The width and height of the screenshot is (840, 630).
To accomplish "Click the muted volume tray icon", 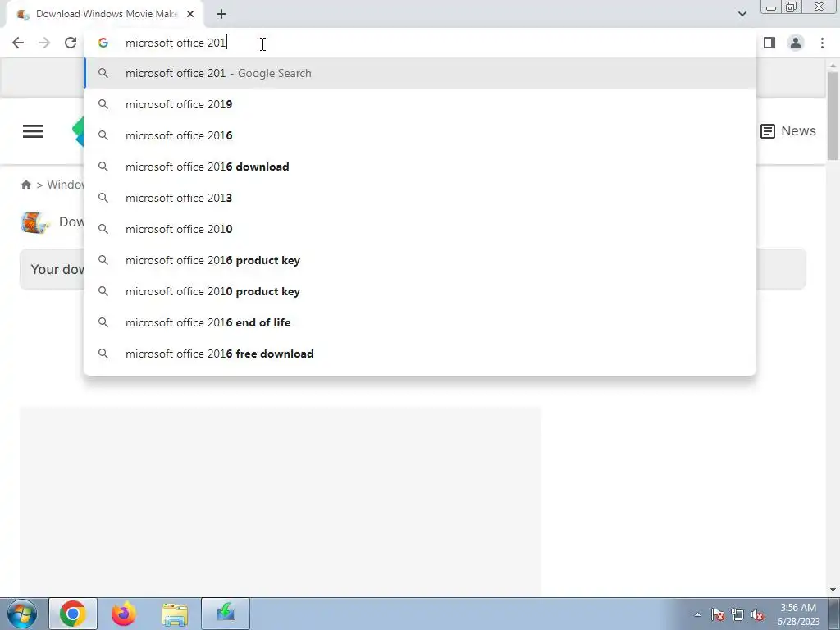I will pyautogui.click(x=757, y=614).
